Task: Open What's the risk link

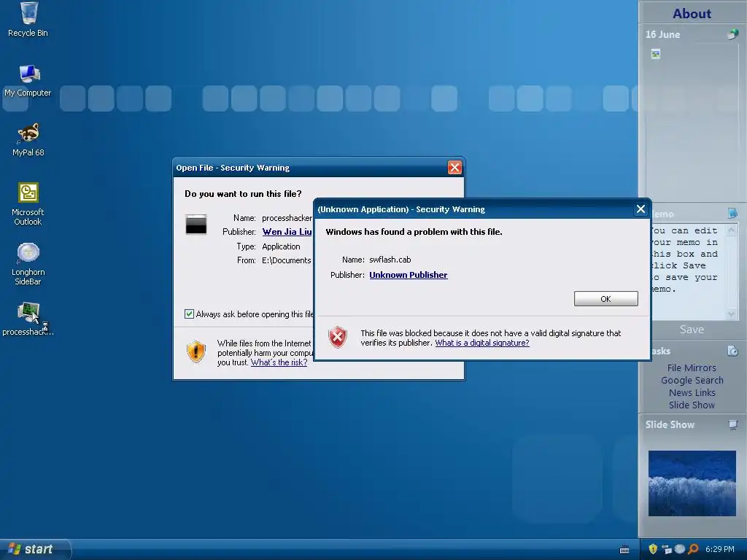Action: pyautogui.click(x=279, y=362)
